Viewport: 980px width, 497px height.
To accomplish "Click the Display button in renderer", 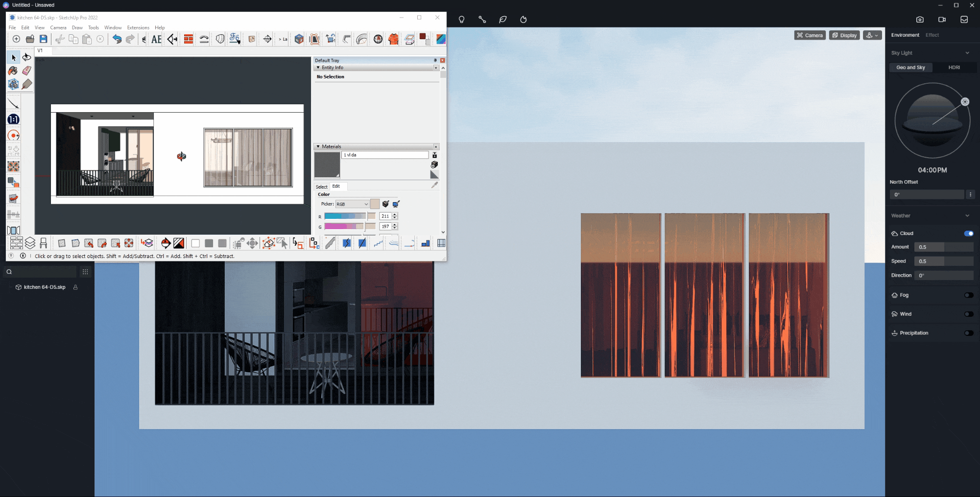I will (844, 35).
